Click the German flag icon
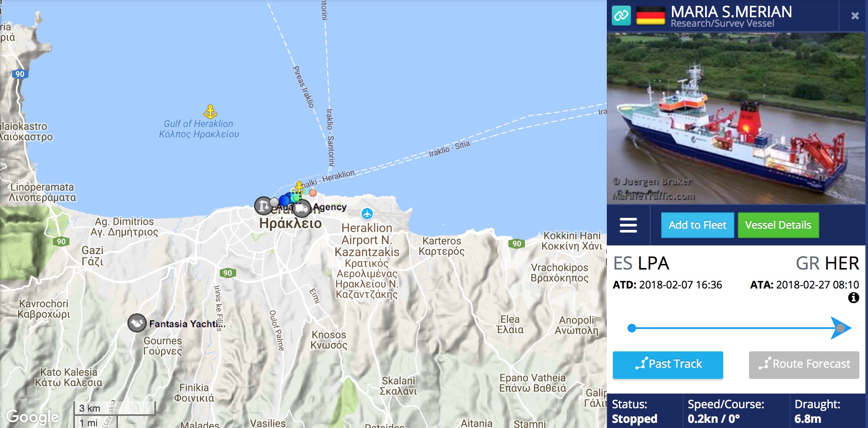This screenshot has height=428, width=868. [x=650, y=16]
